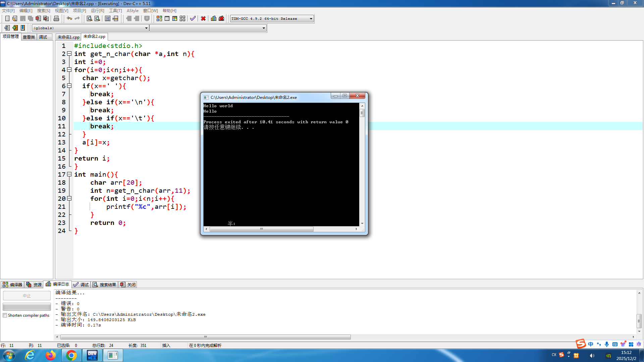Collapse the fold box at line 2

coord(69,54)
